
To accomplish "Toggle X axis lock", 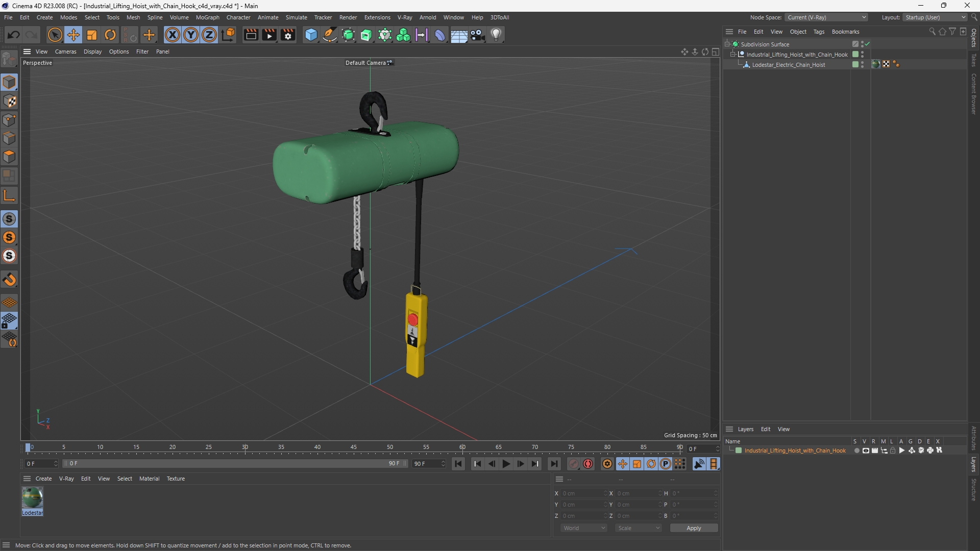I will pyautogui.click(x=173, y=35).
